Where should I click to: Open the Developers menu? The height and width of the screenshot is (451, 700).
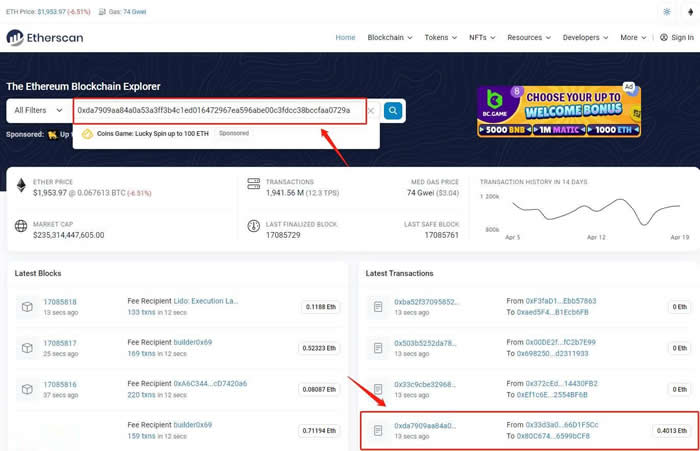(585, 38)
